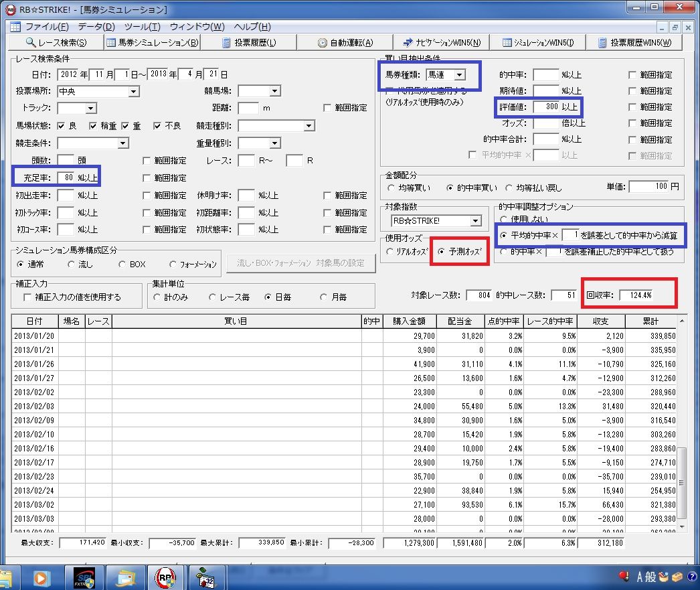This screenshot has width=700, height=590.
Task: Open the レース検索 toolbar button
Action: point(56,42)
